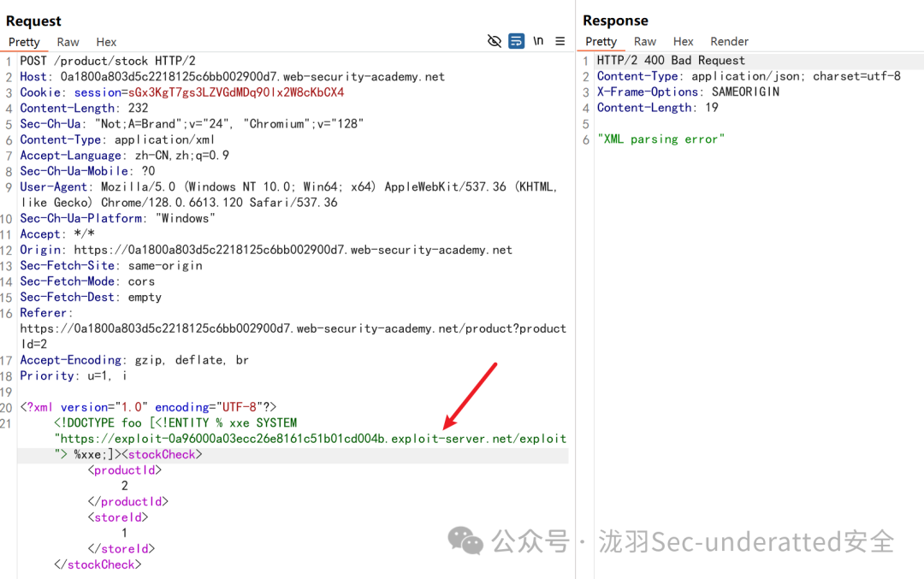924x579 pixels.
Task: Switch to Request Hex tab
Action: click(x=106, y=42)
